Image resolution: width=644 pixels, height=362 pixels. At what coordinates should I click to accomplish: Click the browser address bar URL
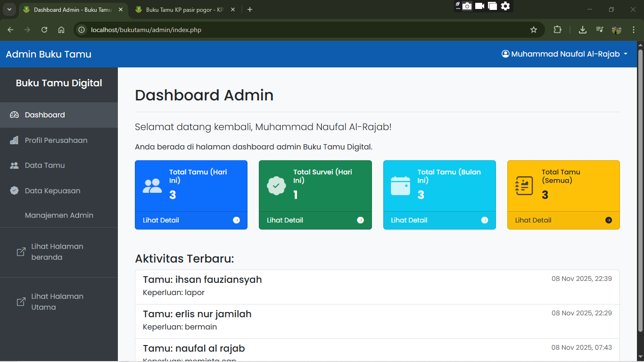point(146,30)
